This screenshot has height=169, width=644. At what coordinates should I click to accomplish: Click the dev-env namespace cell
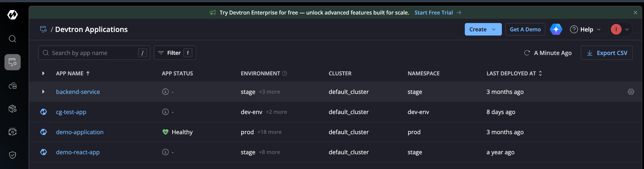pos(418,112)
